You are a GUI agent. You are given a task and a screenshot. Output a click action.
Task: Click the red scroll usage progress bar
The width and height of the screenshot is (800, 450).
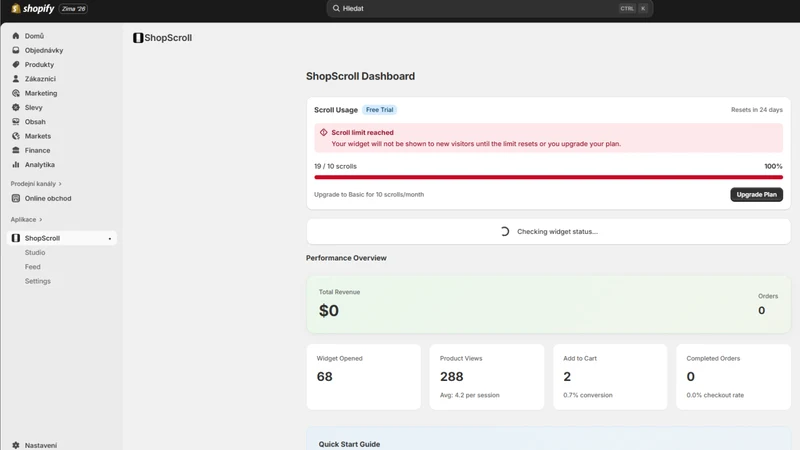click(x=548, y=177)
